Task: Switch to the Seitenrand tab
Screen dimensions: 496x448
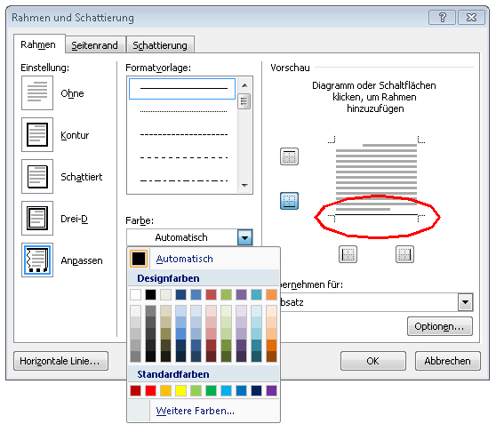Action: coord(94,45)
